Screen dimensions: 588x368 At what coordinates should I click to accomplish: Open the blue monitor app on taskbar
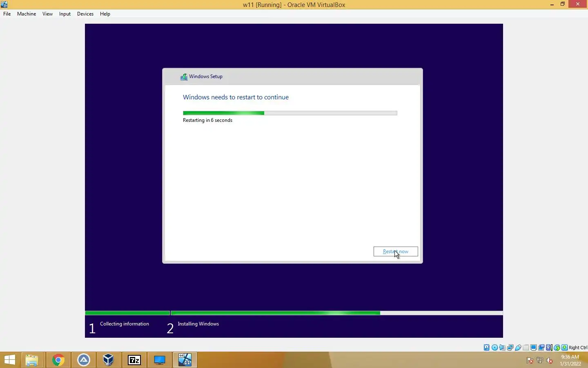(160, 360)
